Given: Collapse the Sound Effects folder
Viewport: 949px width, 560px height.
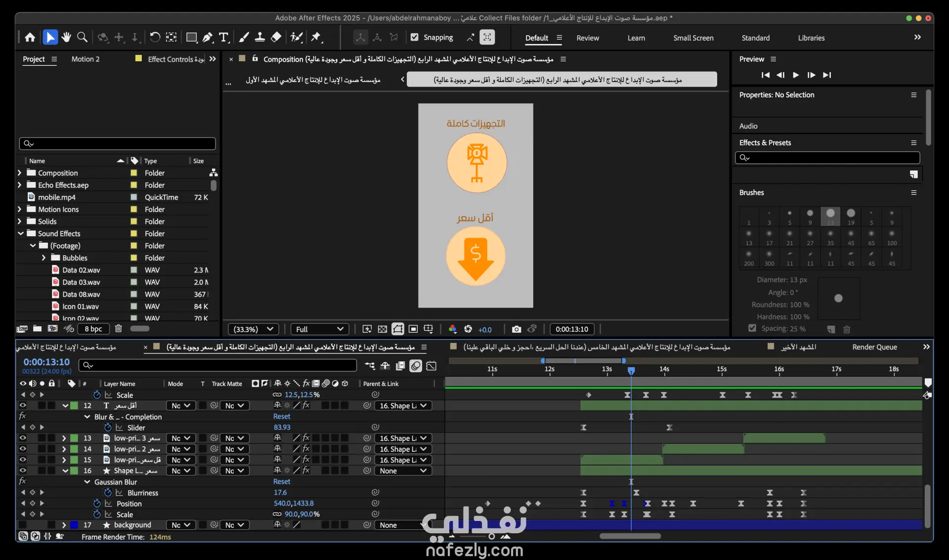Looking at the screenshot, I should (20, 234).
